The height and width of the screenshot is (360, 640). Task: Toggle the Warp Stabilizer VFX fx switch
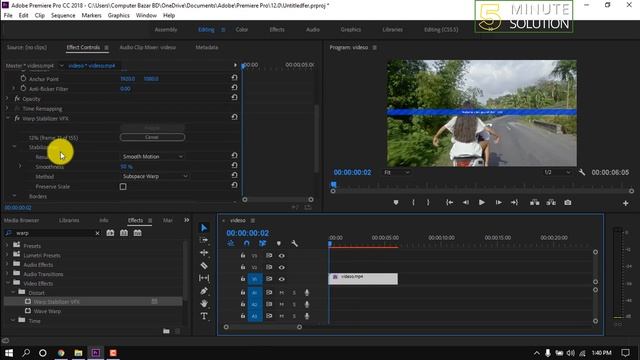click(17, 118)
